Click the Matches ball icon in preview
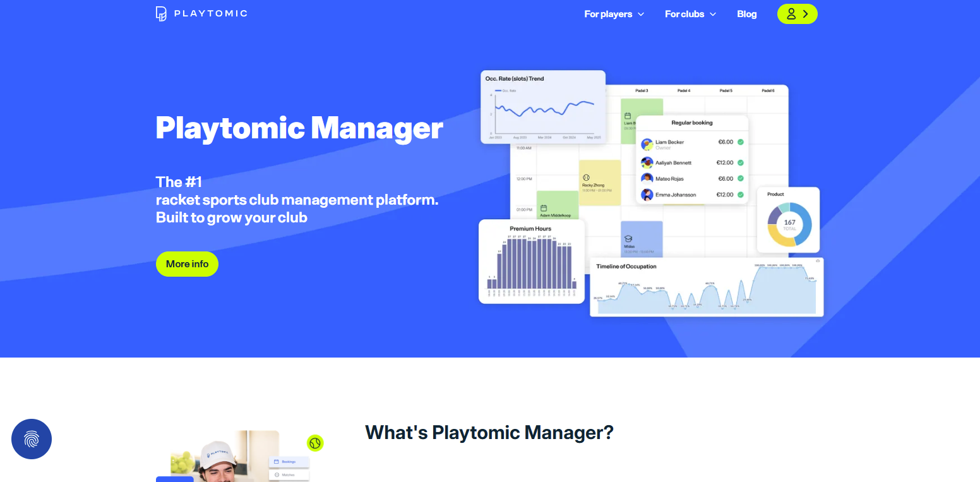 (x=277, y=474)
